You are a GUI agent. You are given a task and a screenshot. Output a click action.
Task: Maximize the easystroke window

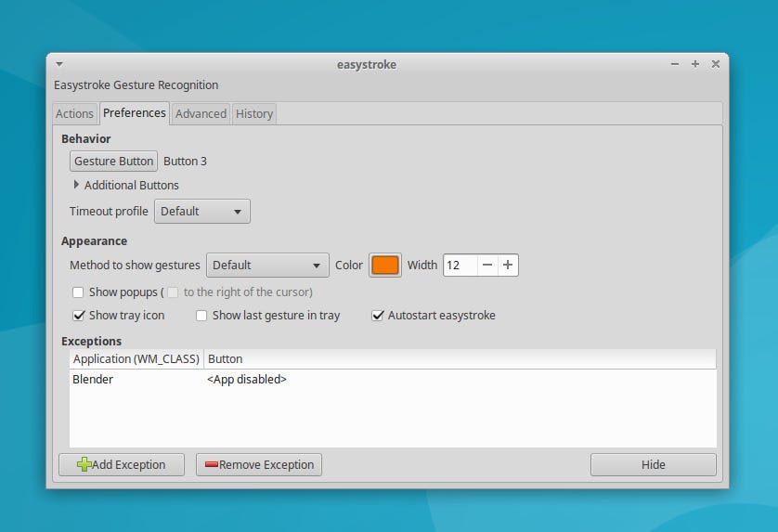click(x=695, y=64)
